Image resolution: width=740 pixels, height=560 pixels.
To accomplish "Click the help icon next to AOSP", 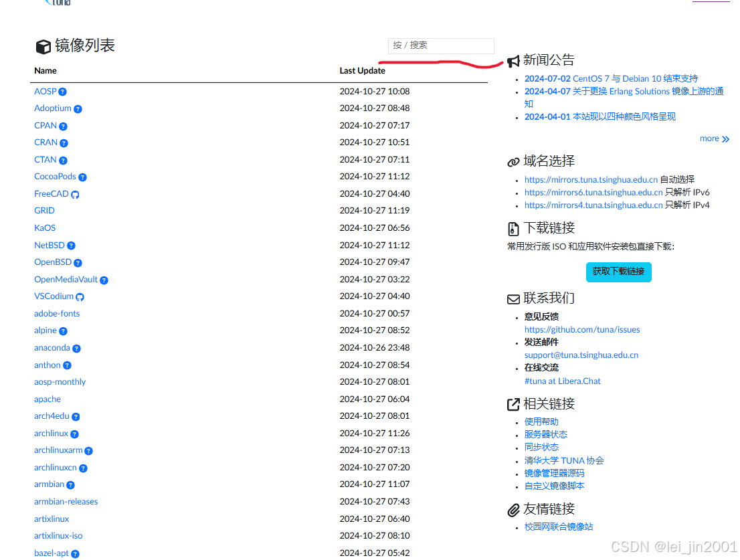I will click(62, 92).
